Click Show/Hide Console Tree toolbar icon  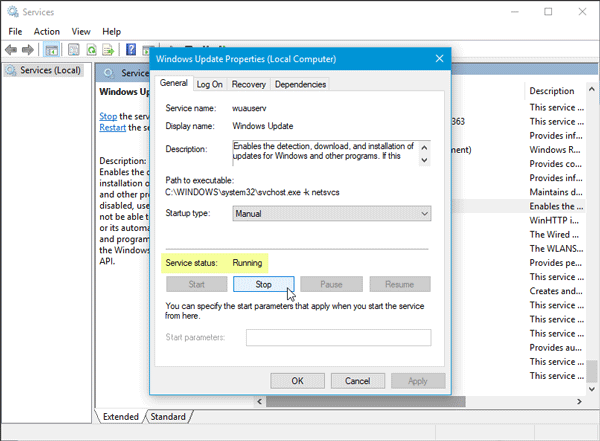click(50, 49)
